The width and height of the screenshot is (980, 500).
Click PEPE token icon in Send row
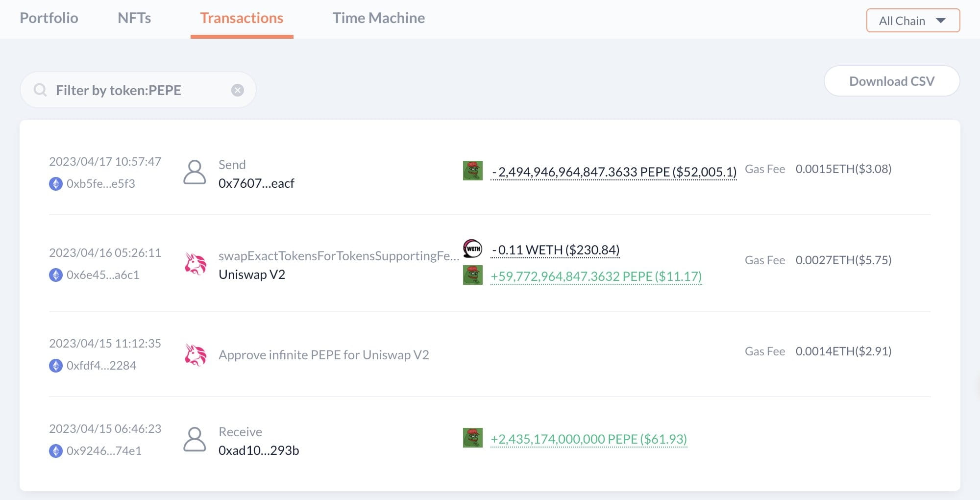pyautogui.click(x=473, y=171)
